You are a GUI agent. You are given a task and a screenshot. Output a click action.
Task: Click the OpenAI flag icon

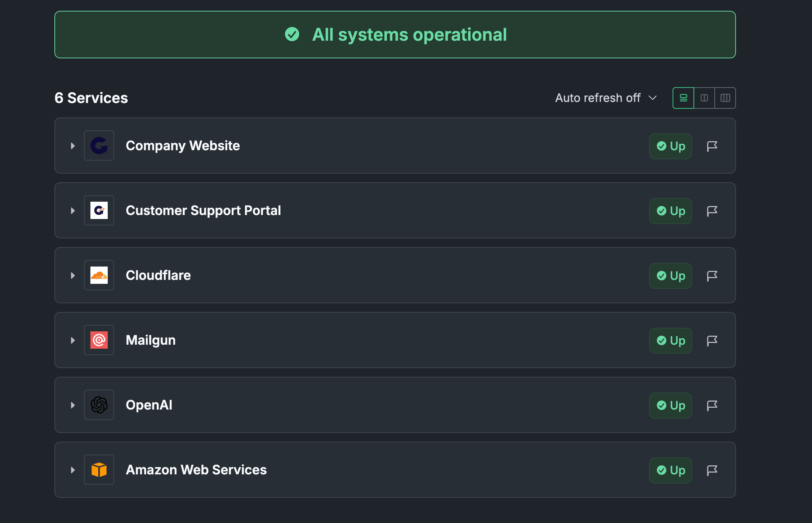click(712, 406)
